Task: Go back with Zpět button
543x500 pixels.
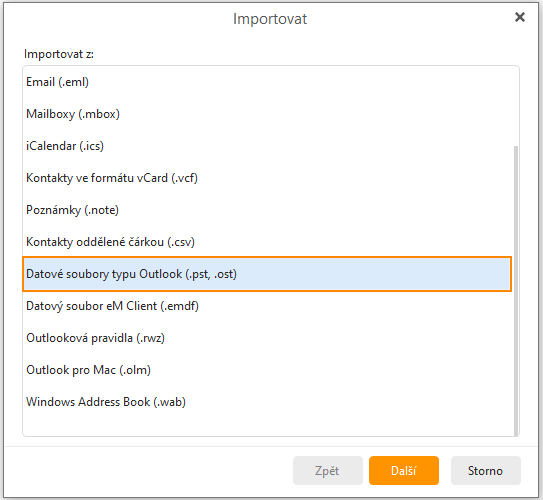Action: coord(328,470)
